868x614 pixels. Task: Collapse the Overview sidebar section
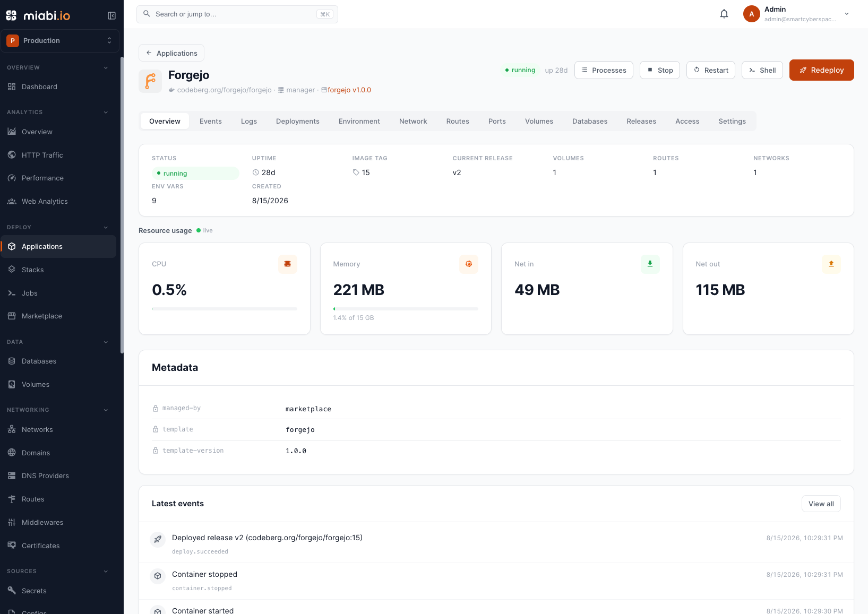tap(106, 67)
